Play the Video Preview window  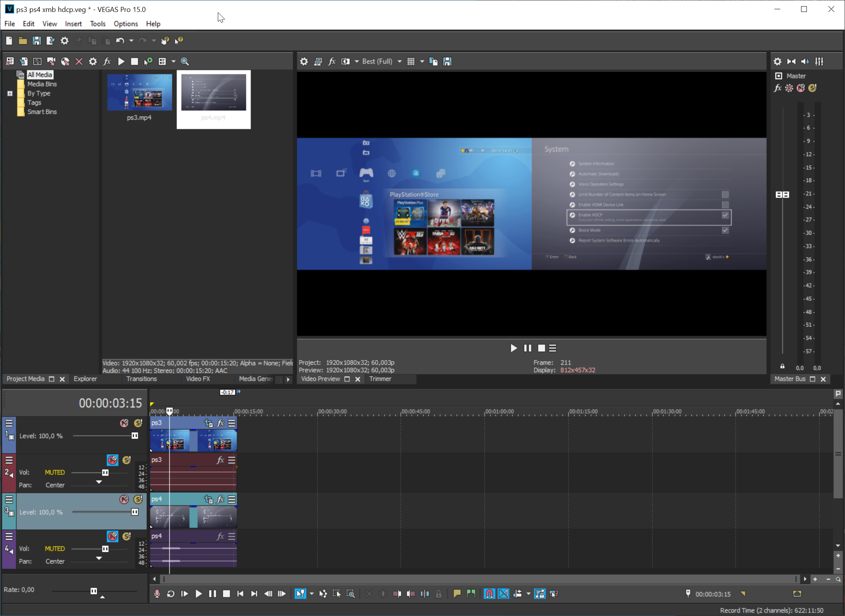click(x=513, y=348)
